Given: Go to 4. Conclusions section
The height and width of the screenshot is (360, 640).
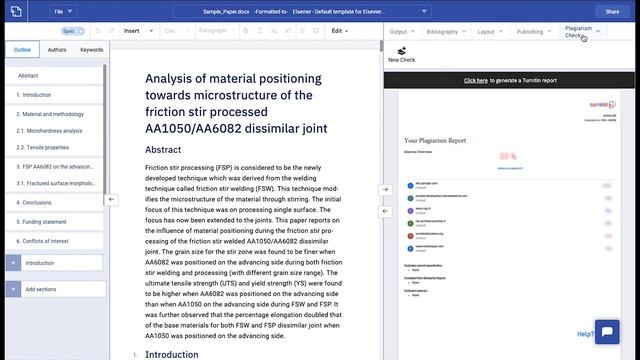Looking at the screenshot, I should pos(54,202).
